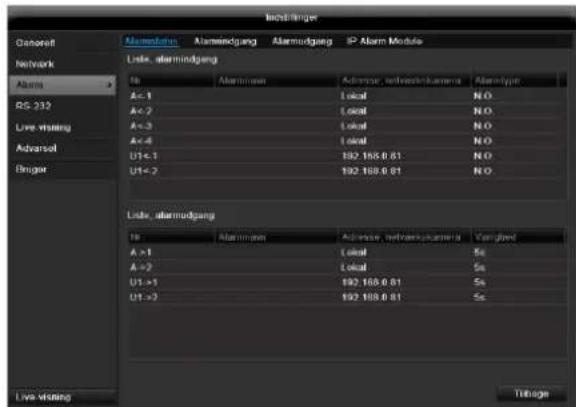
Task: Select alarm output row U1->1
Action: pyautogui.click(x=347, y=282)
